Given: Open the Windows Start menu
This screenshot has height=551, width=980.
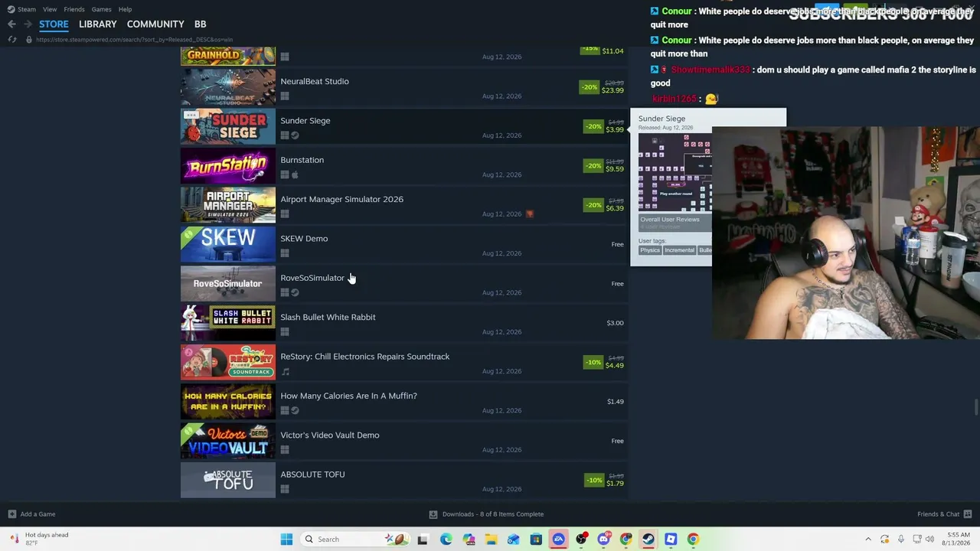Looking at the screenshot, I should coord(286,540).
